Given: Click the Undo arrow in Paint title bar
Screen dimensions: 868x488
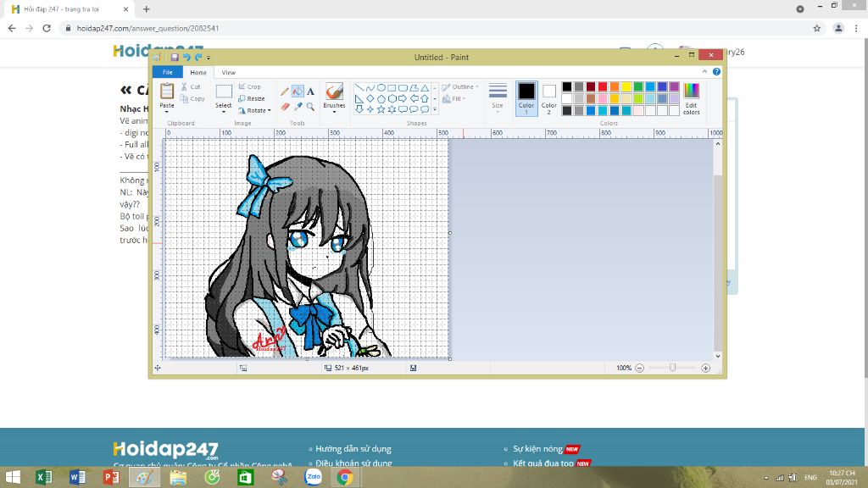Looking at the screenshot, I should coord(186,57).
